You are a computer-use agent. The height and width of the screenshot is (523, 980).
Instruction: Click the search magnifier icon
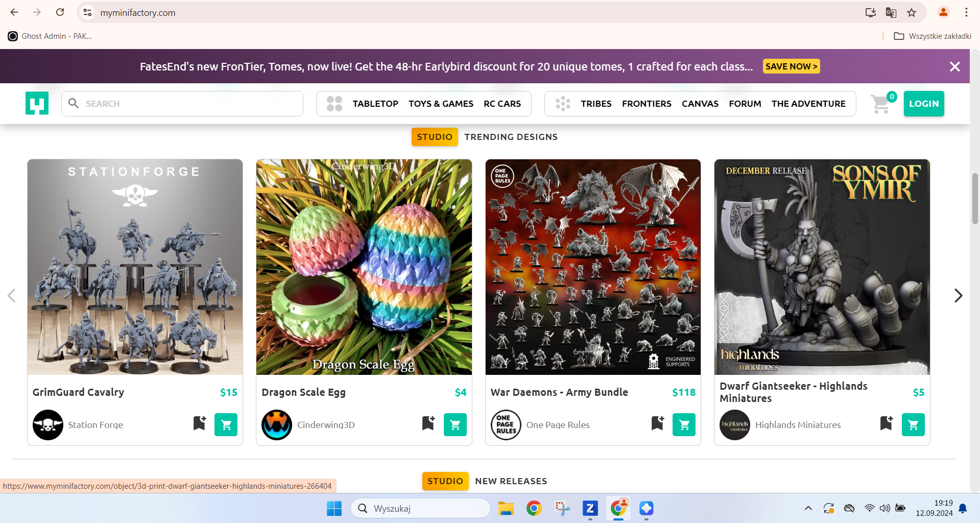point(74,103)
